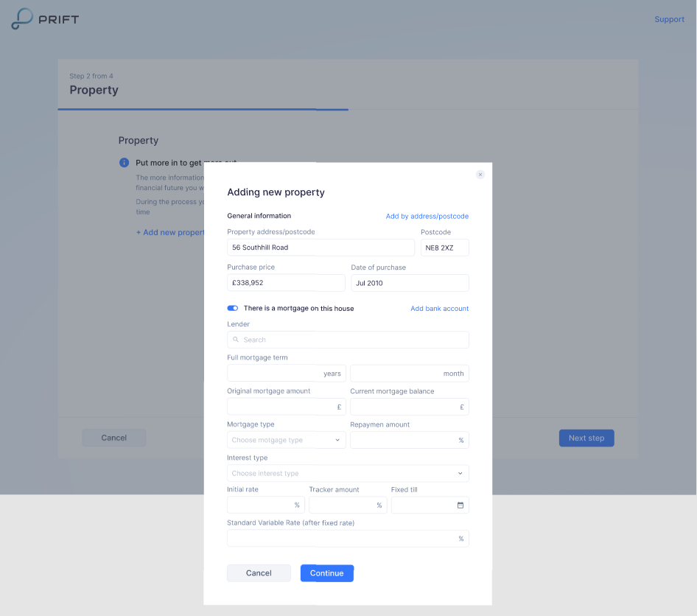This screenshot has height=616, width=697.
Task: Click the Standard Variable Rate field
Action: pyautogui.click(x=348, y=538)
